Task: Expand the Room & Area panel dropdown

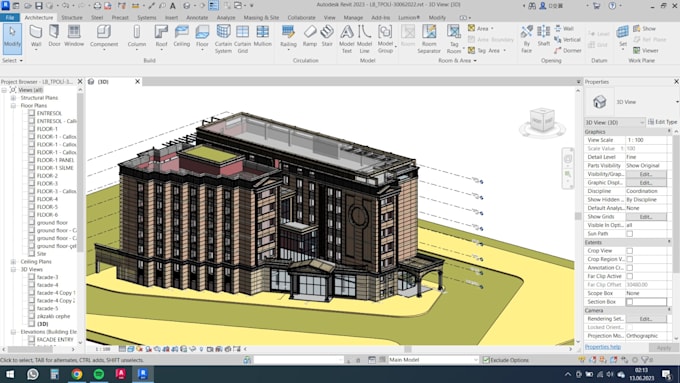Action: click(x=458, y=60)
